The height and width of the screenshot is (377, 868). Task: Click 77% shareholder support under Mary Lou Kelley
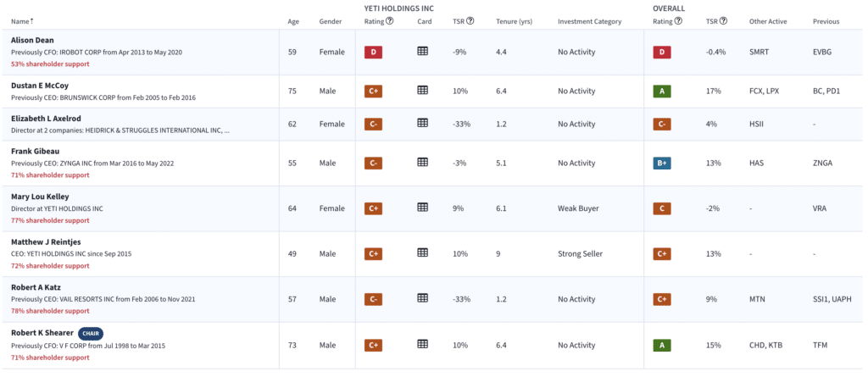click(50, 220)
